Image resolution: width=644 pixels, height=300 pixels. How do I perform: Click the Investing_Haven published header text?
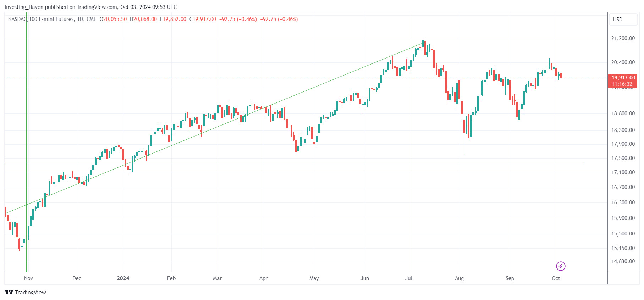click(x=90, y=7)
